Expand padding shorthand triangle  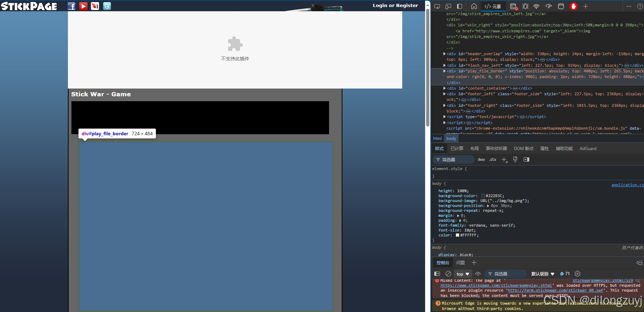tap(460, 221)
